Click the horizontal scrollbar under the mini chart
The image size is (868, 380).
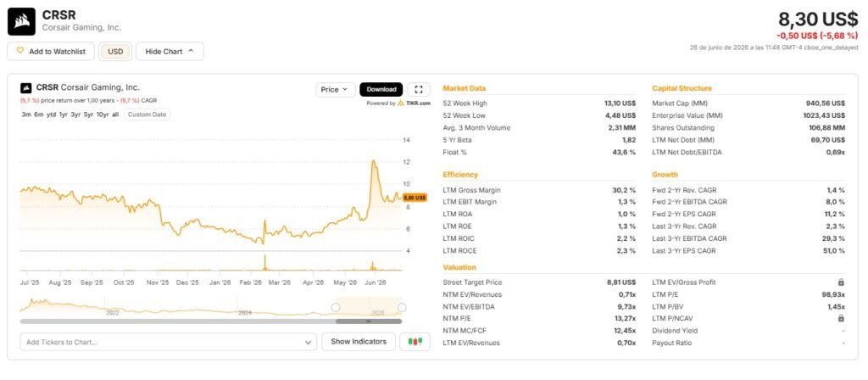click(211, 321)
